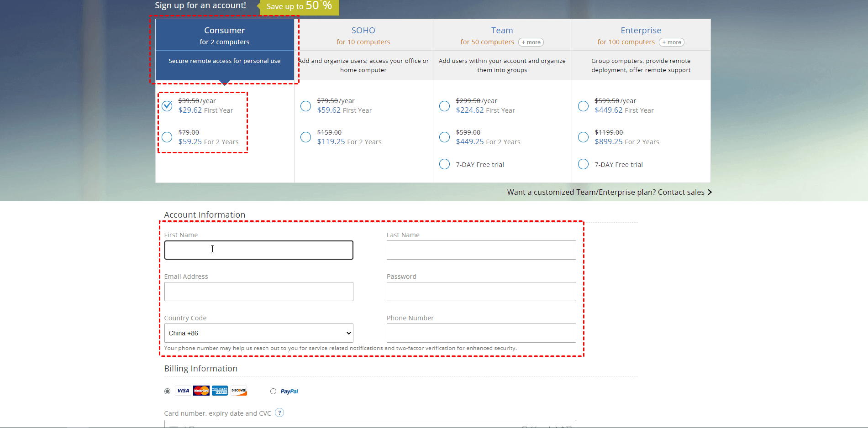Click the CVC help question mark icon
This screenshot has height=428, width=868.
coord(279,413)
